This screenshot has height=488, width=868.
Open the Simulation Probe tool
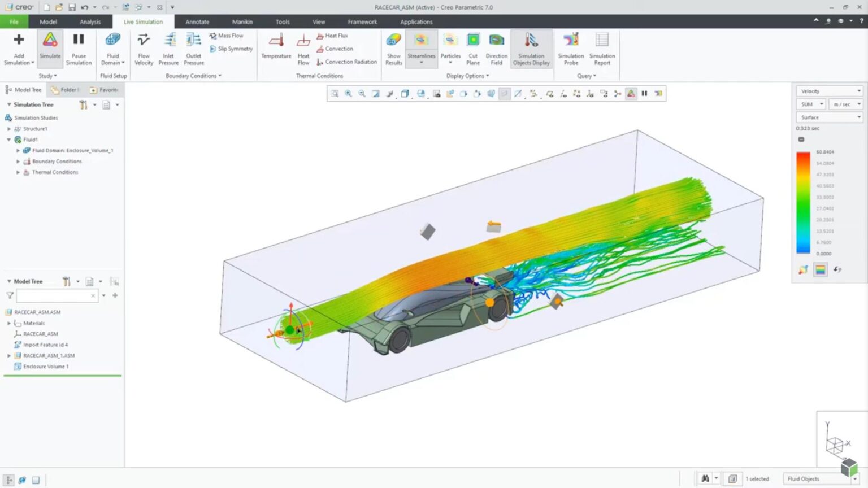[571, 48]
